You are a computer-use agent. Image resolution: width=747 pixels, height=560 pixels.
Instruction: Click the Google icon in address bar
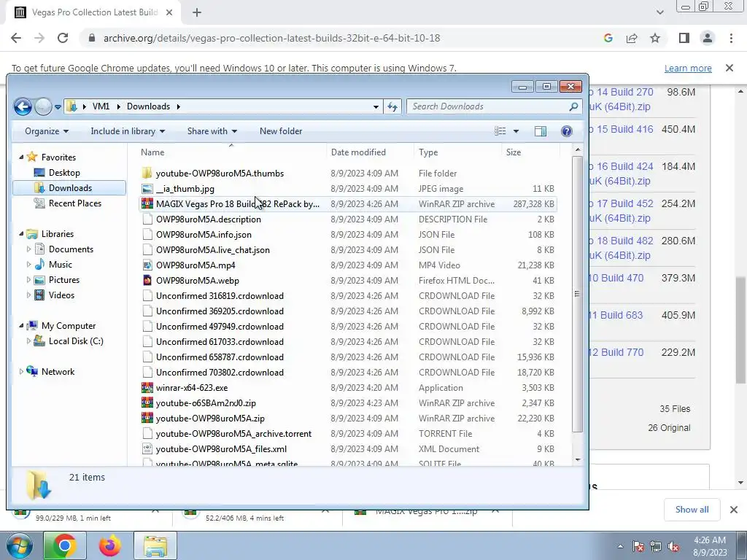pyautogui.click(x=608, y=38)
